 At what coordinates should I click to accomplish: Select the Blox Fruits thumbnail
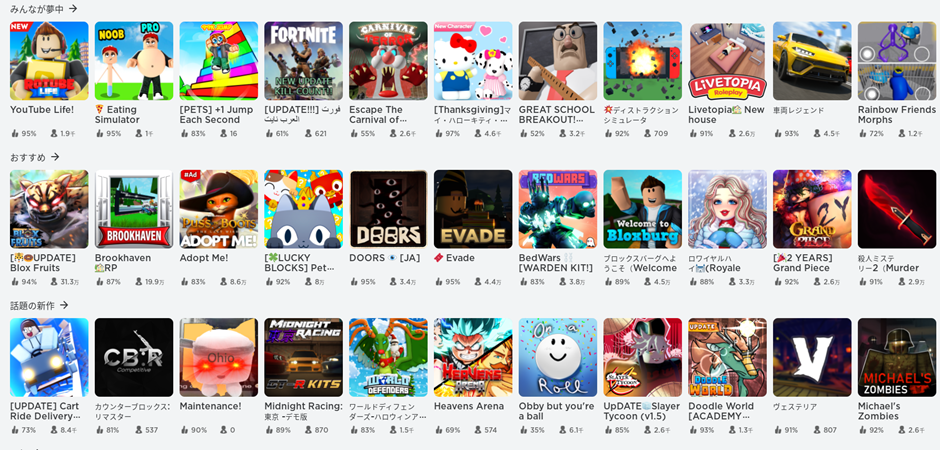(49, 209)
